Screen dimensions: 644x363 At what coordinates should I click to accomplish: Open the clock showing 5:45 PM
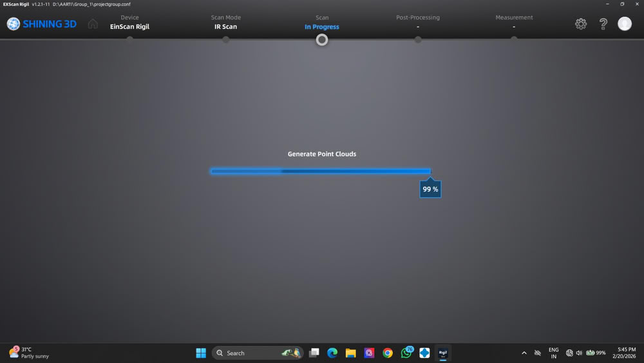pyautogui.click(x=624, y=353)
